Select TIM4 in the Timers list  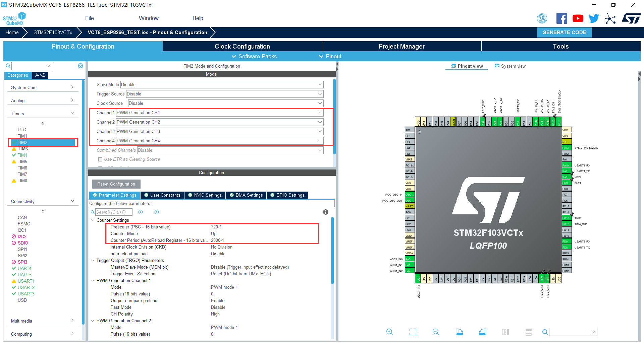pyautogui.click(x=22, y=155)
